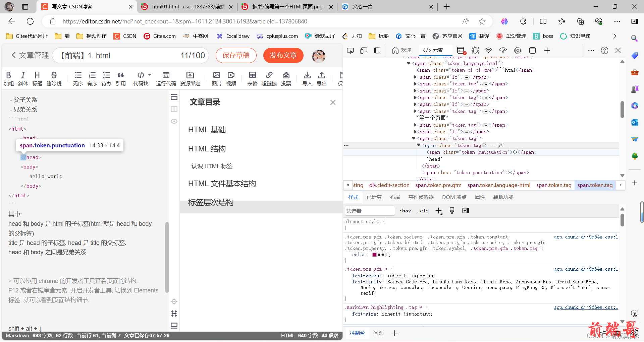This screenshot has width=644, height=342.
Task: Open the DevTools network wifi icon
Action: click(x=489, y=51)
